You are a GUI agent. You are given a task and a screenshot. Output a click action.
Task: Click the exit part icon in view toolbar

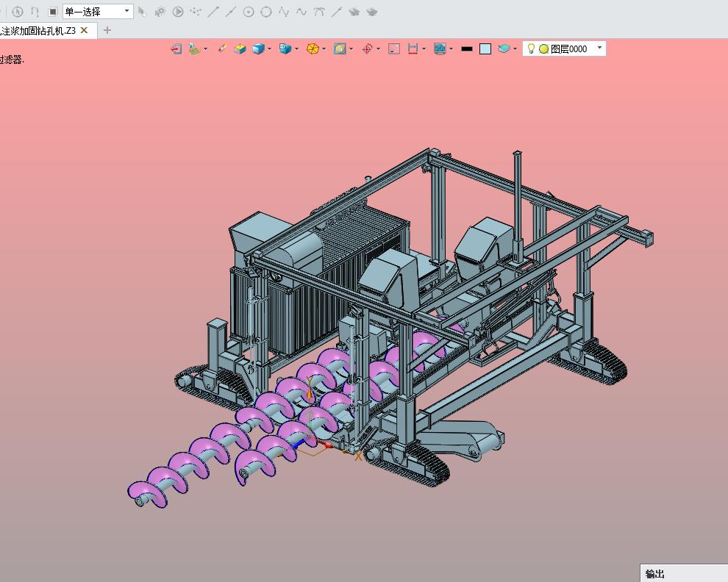tap(176, 48)
